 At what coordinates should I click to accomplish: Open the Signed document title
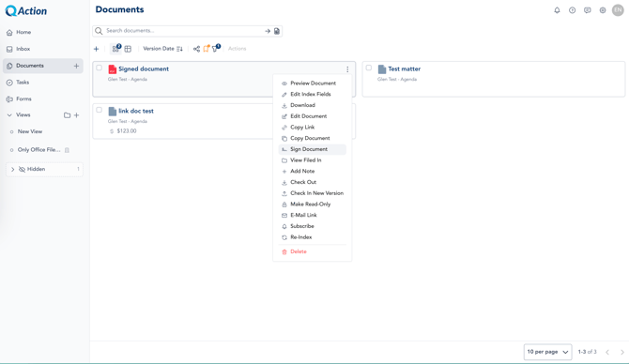144,68
